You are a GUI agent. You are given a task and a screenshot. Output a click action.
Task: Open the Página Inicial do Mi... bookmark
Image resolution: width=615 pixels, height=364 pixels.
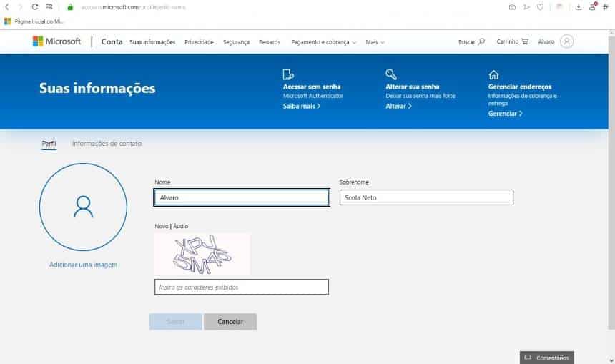[x=34, y=21]
